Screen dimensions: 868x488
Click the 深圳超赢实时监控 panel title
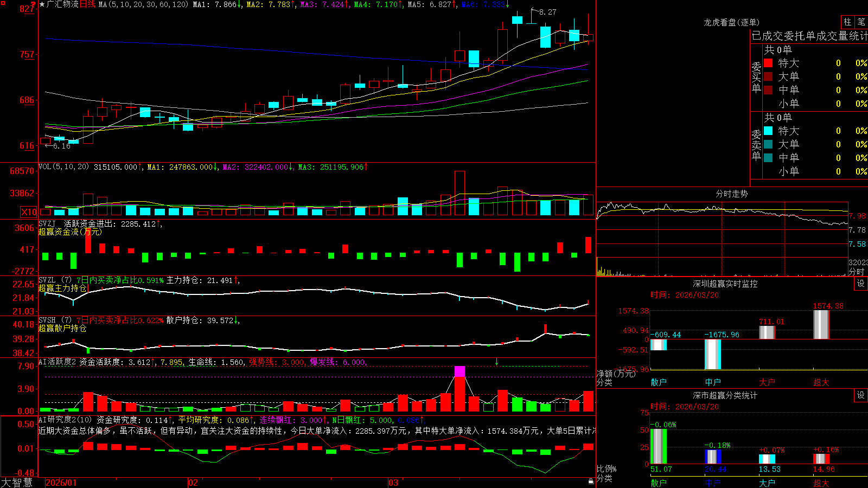pyautogui.click(x=725, y=284)
